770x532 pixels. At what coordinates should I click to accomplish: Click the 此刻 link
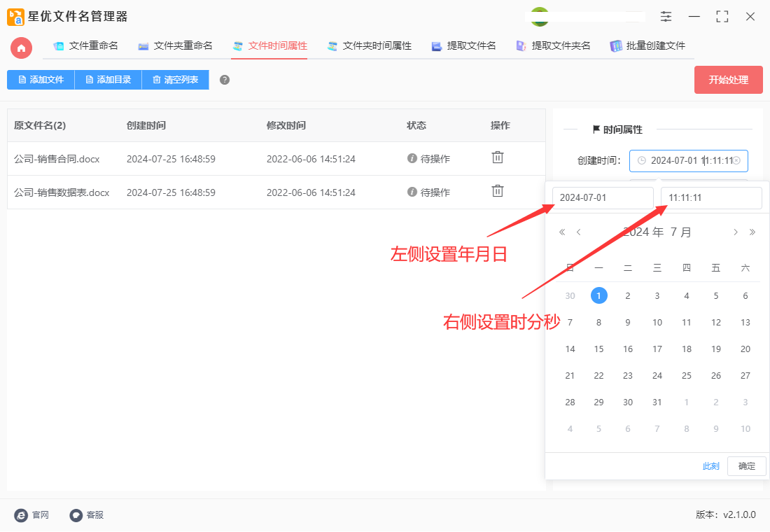[710, 466]
